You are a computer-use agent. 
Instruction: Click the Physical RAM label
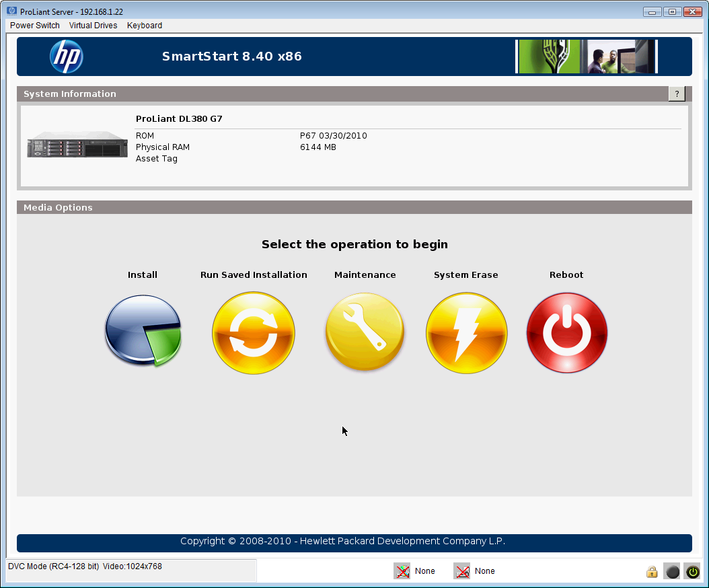163,147
